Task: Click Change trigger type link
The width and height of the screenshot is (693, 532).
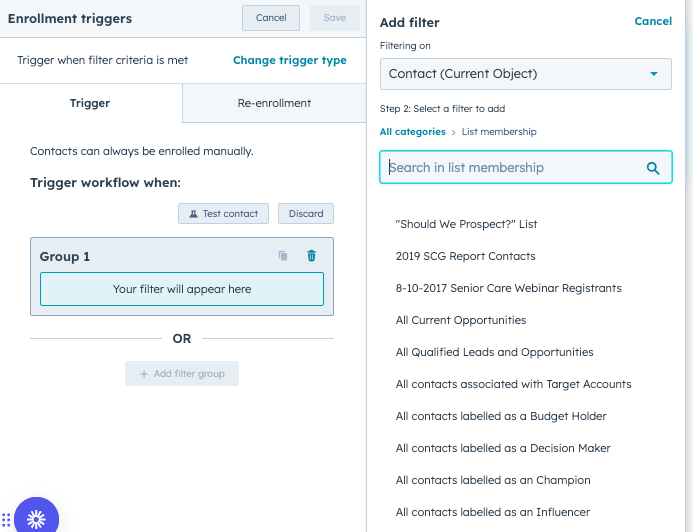Action: tap(290, 60)
